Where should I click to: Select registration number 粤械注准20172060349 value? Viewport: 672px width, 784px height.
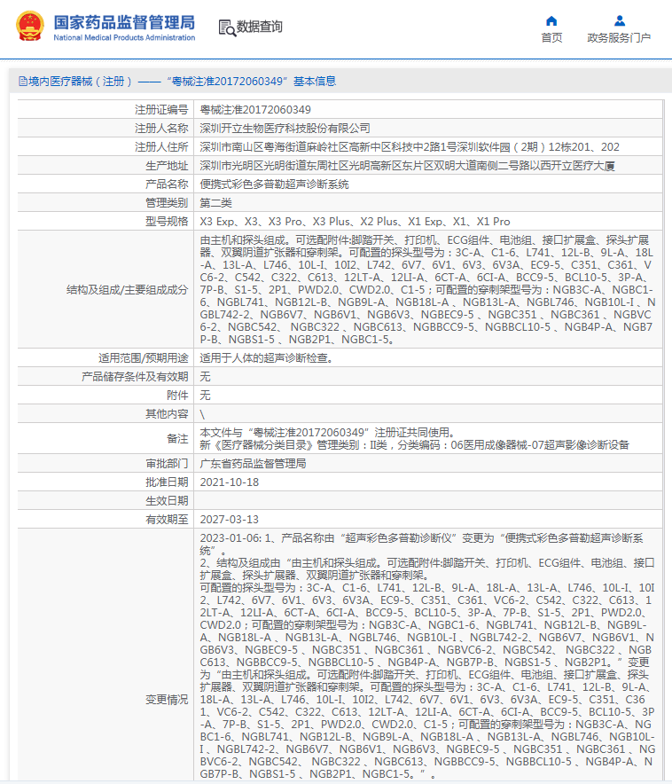[255, 109]
